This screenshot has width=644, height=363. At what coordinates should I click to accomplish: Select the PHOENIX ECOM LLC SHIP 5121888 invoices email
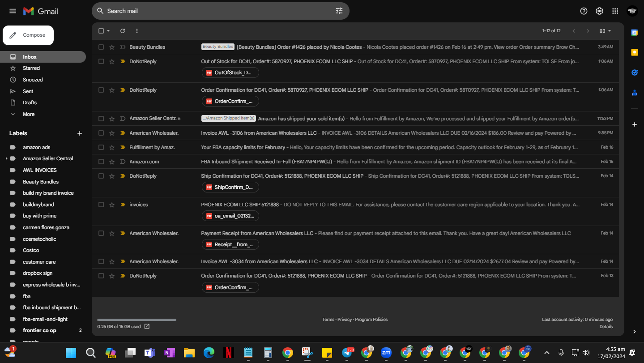point(101,205)
